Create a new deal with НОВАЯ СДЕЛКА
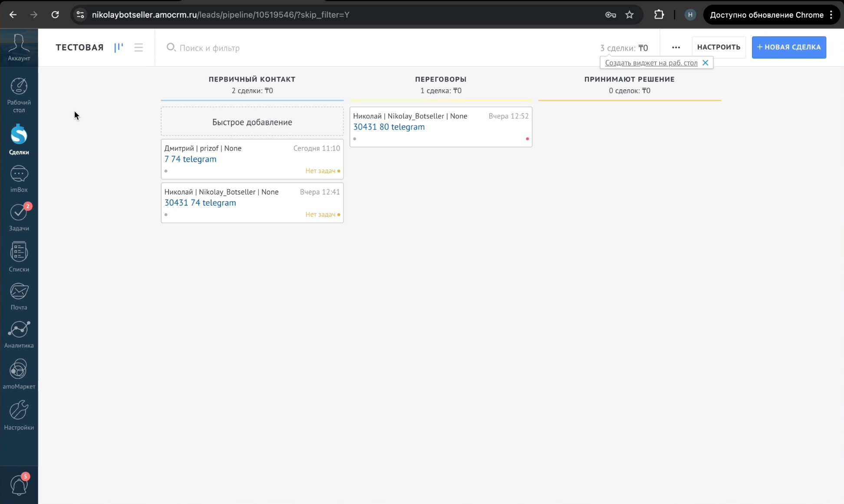Viewport: 844px width, 504px height. pos(788,47)
